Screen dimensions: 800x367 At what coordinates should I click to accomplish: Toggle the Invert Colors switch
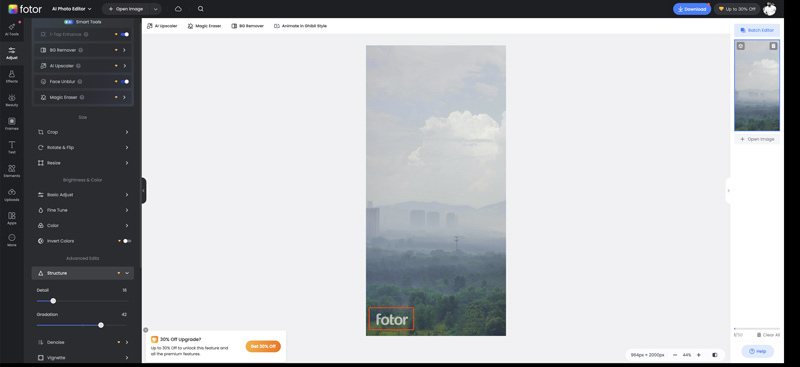click(x=127, y=241)
